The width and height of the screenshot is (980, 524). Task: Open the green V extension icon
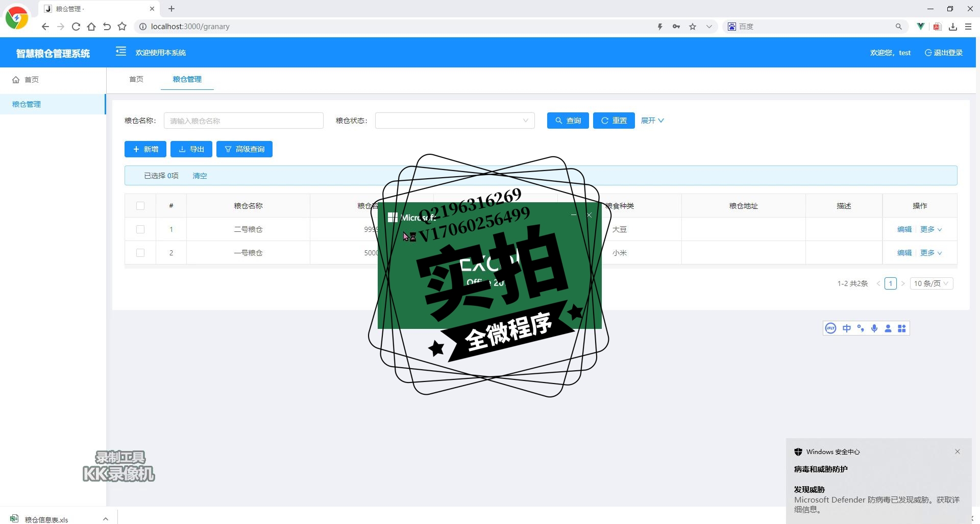pyautogui.click(x=921, y=27)
